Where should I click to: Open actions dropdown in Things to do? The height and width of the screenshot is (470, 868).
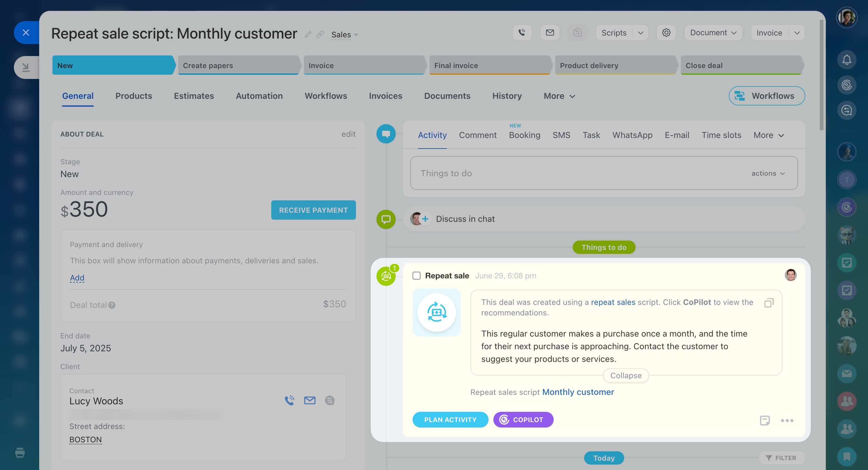click(x=768, y=173)
